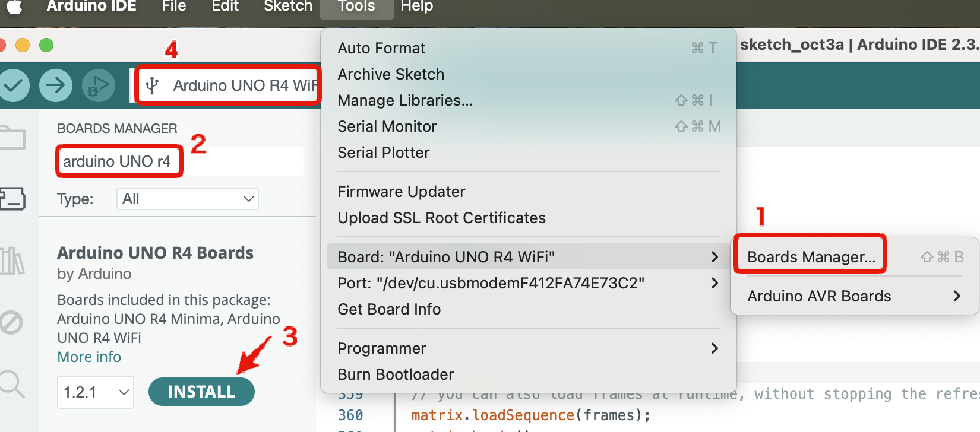Choose Auto Format from Tools menu
Viewport: 980px width, 432px height.
point(529,47)
